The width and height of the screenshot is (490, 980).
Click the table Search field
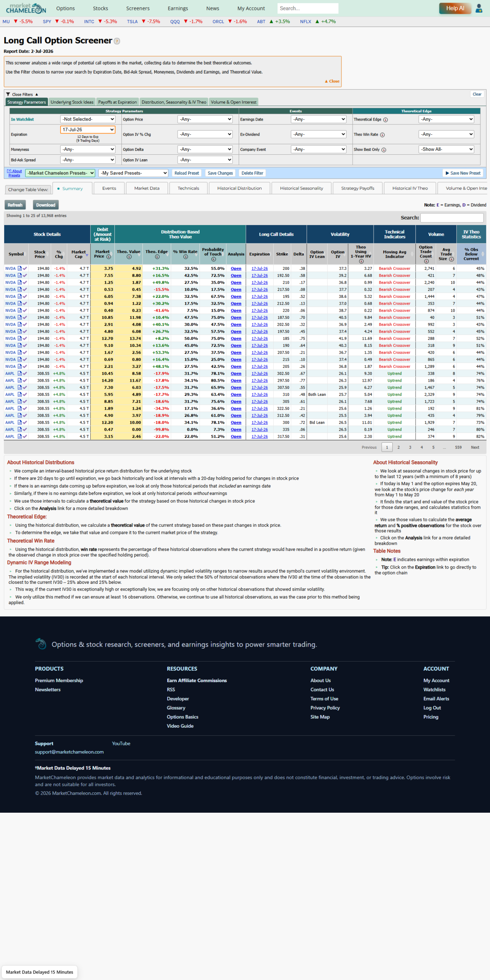click(x=452, y=218)
